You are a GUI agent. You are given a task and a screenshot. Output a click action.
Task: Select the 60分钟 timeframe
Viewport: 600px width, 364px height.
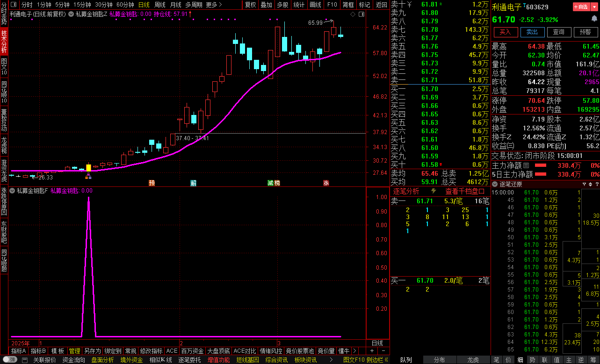[125, 5]
